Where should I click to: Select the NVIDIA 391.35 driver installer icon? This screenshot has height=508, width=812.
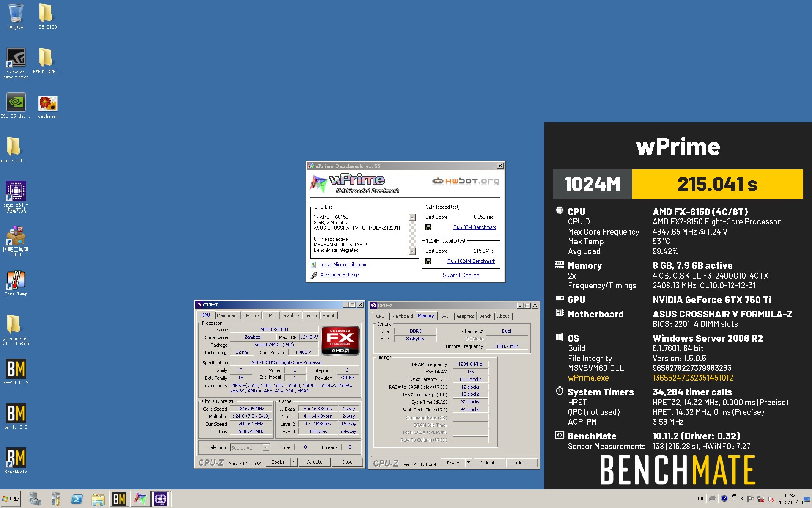pyautogui.click(x=16, y=106)
